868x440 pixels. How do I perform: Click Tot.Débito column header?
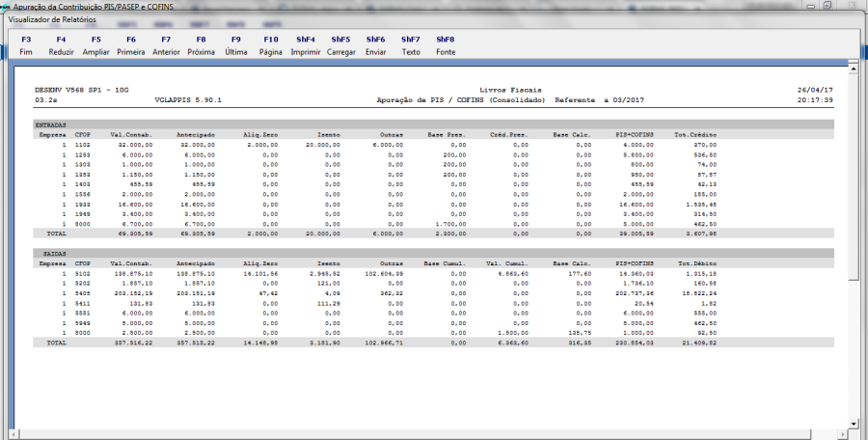[697, 263]
